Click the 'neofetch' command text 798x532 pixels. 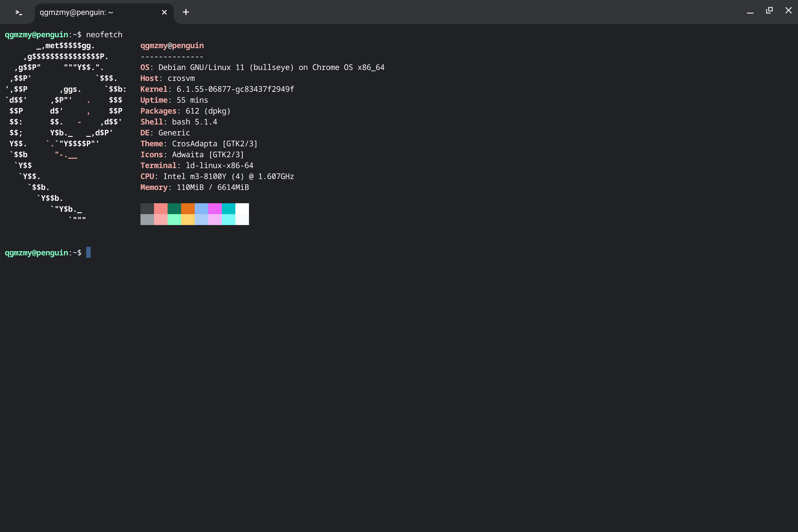point(104,35)
